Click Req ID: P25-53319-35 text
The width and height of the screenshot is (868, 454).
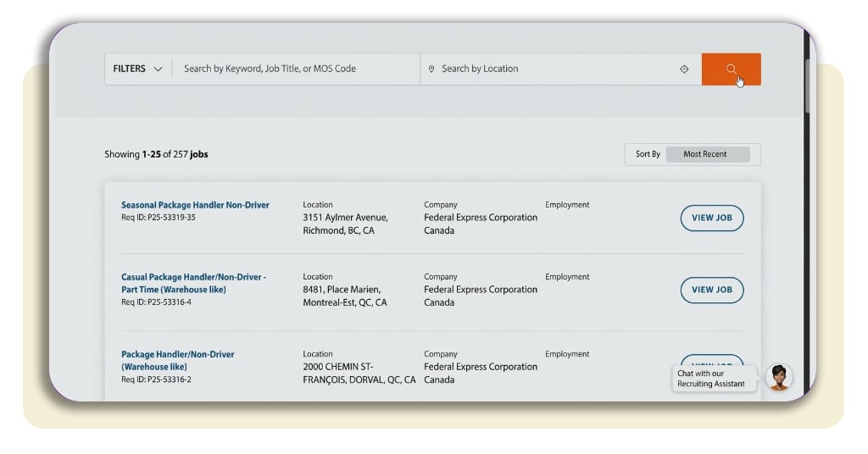point(159,218)
